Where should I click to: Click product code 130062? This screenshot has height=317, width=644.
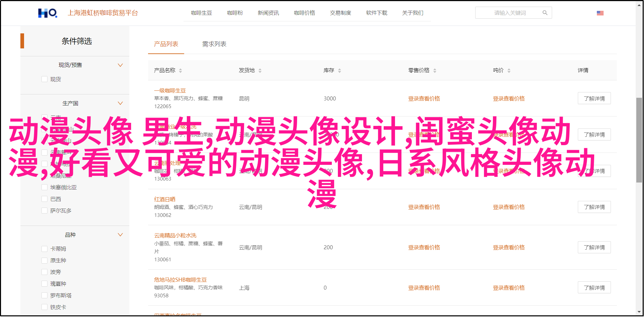(x=162, y=215)
